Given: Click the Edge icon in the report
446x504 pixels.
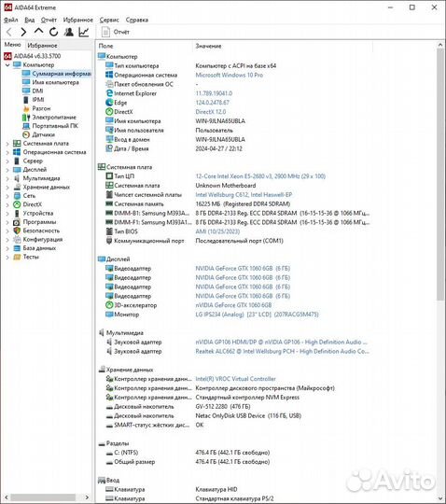Looking at the screenshot, I should (109, 103).
